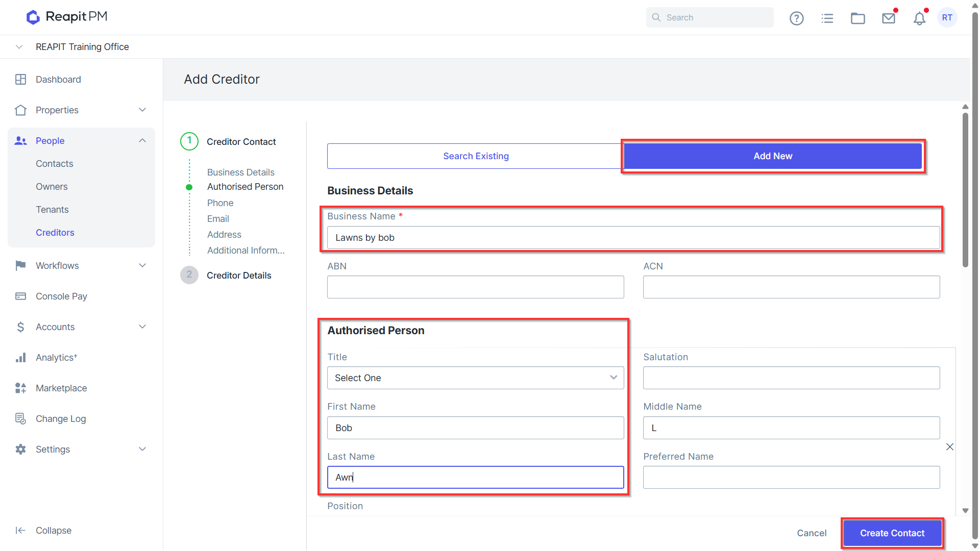Click the Change Log icon
Image resolution: width=980 pixels, height=551 pixels.
click(20, 418)
